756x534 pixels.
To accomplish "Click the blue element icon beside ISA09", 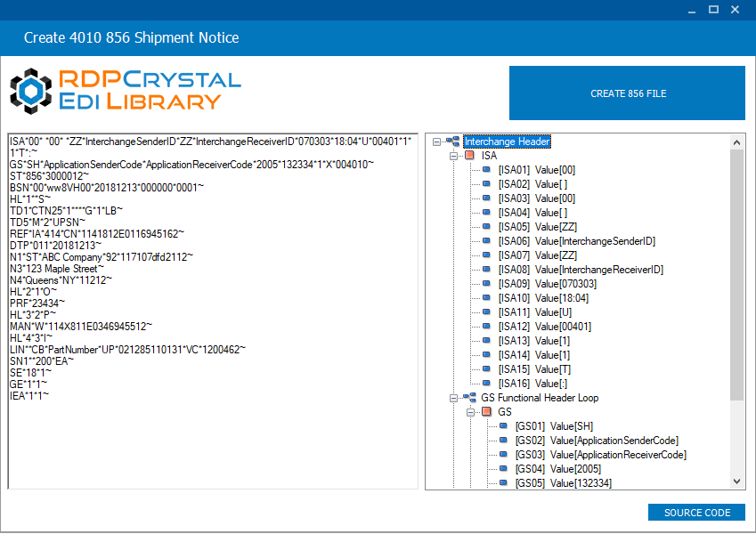I will click(x=486, y=283).
